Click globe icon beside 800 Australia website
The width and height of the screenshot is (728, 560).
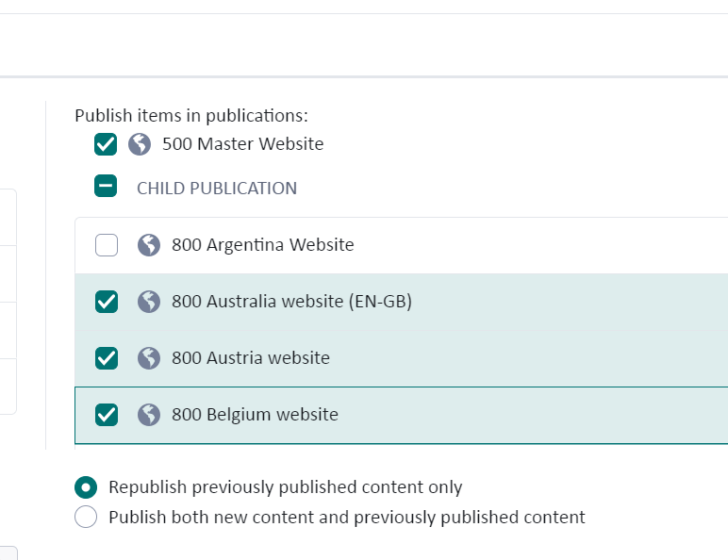[x=149, y=302]
